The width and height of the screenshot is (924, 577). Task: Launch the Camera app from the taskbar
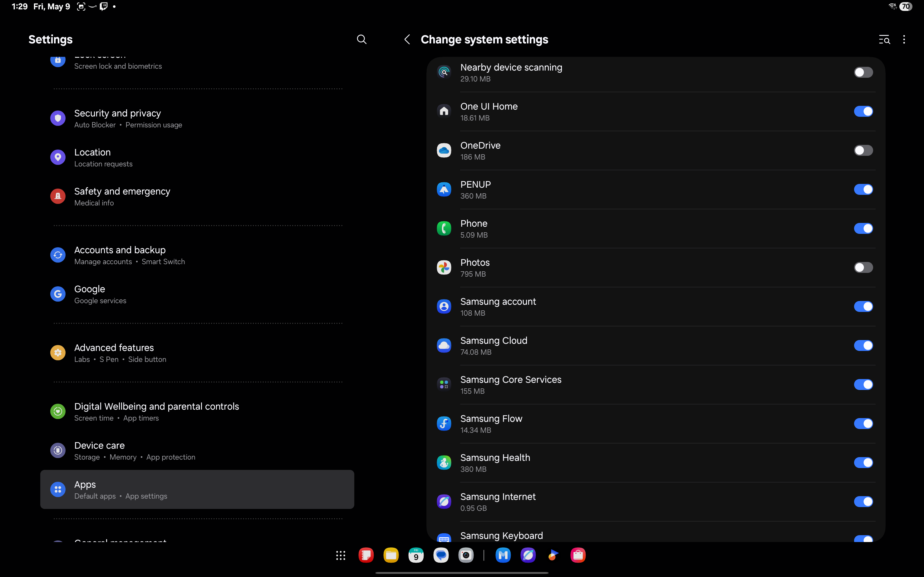point(466,555)
